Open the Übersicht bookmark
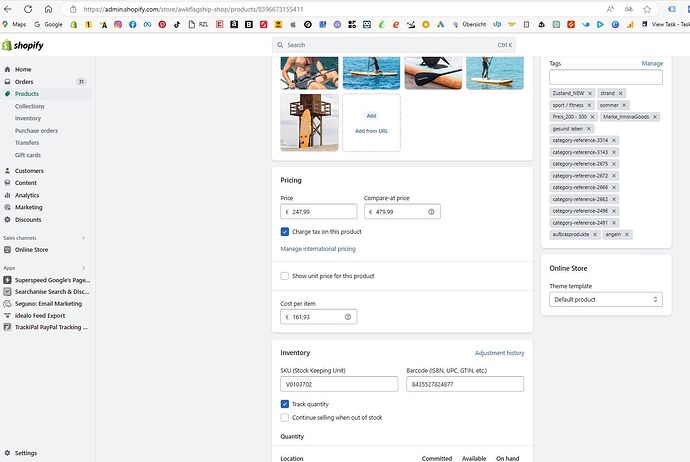The image size is (690, 462). tap(470, 25)
